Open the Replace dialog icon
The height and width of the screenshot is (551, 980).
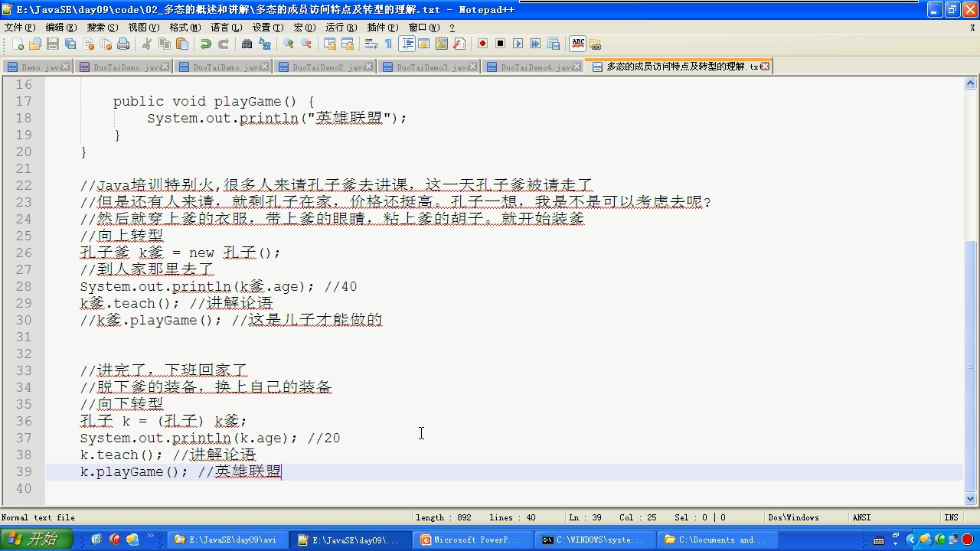pos(265,44)
